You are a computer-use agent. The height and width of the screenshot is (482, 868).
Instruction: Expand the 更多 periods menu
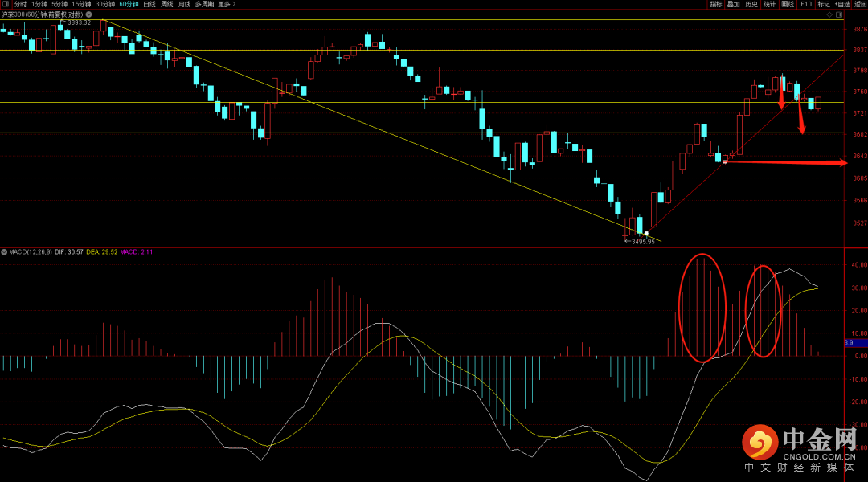pyautogui.click(x=227, y=4)
